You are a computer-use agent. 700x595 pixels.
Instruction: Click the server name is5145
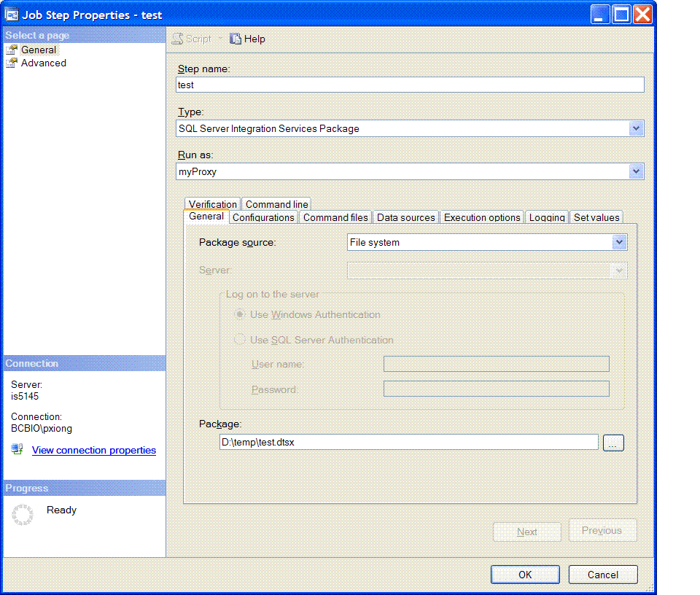pos(25,397)
